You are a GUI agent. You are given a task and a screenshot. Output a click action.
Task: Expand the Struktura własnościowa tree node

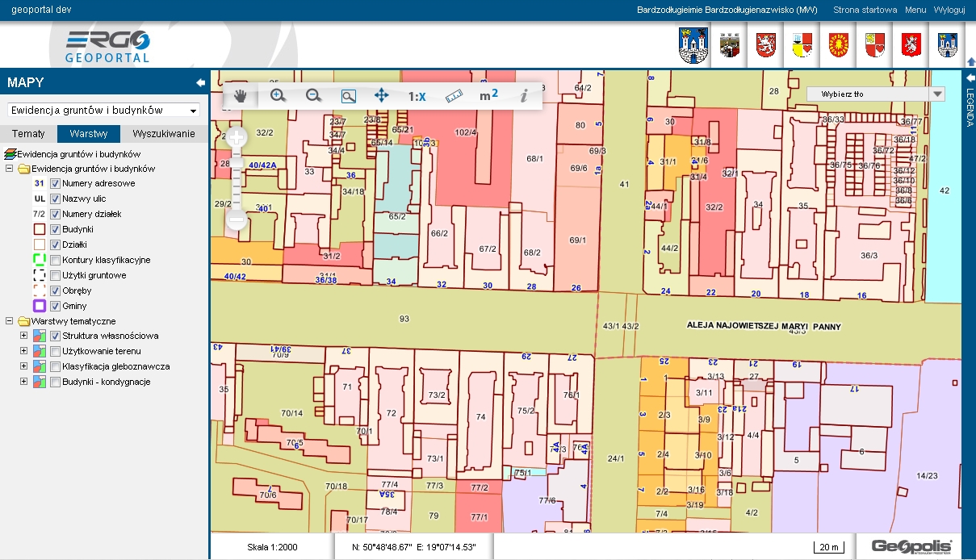[23, 336]
